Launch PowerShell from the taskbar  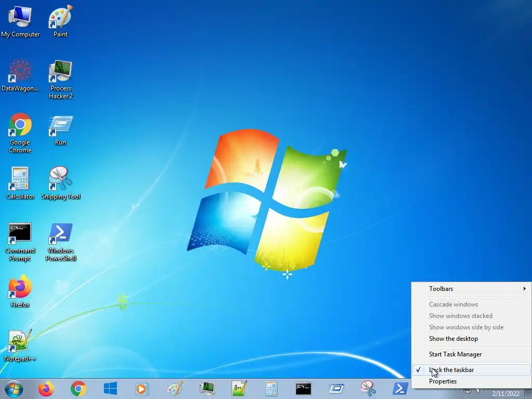click(400, 389)
